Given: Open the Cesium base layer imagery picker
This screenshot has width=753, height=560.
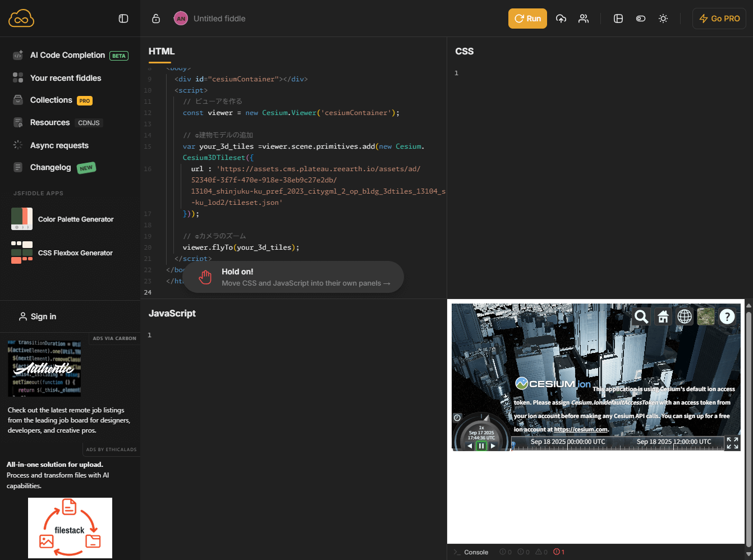Looking at the screenshot, I should coord(706,317).
